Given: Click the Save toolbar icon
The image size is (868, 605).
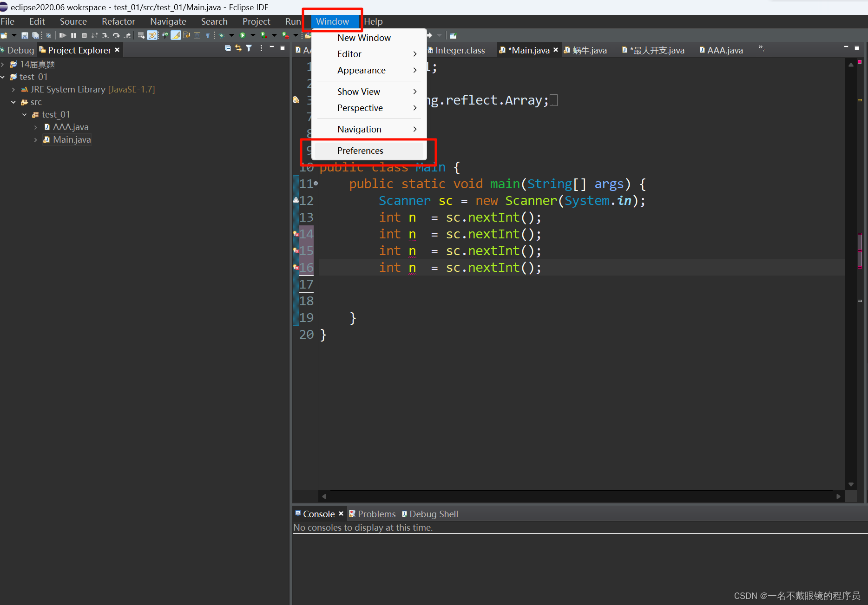Looking at the screenshot, I should coord(25,35).
